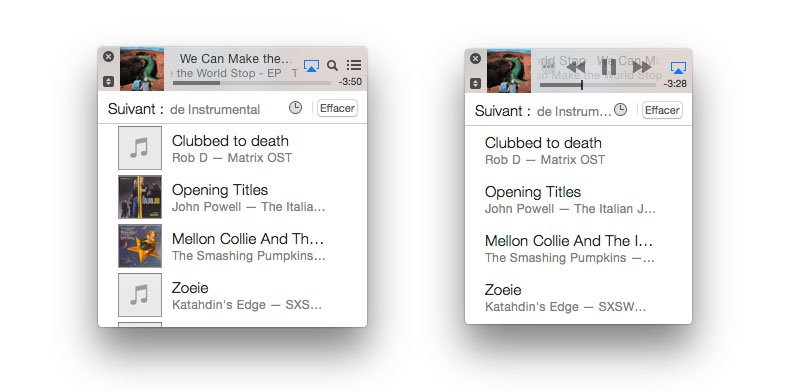Viewport: 800px width, 392px height.
Task: Open AirPlay menu in left mini player
Action: 311,65
